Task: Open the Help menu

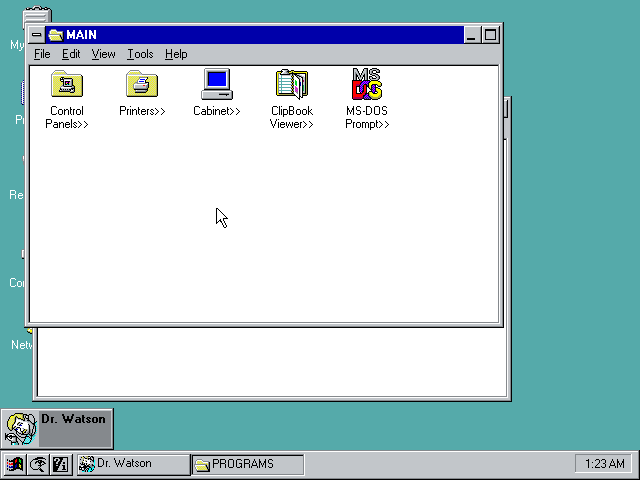Action: tap(176, 54)
